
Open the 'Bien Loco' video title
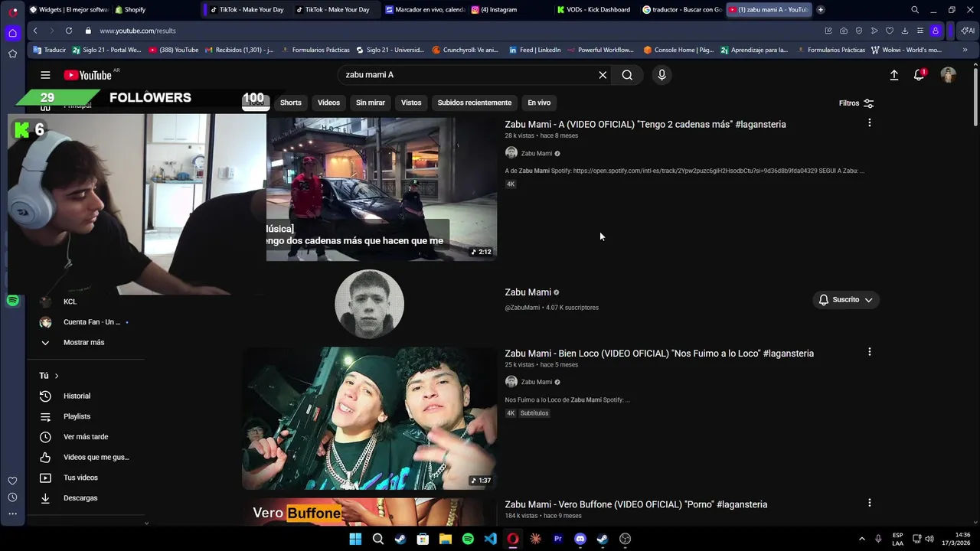(659, 354)
